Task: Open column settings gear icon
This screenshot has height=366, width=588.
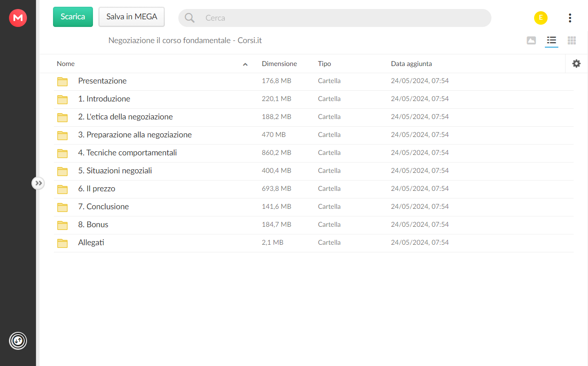Action: tap(576, 64)
